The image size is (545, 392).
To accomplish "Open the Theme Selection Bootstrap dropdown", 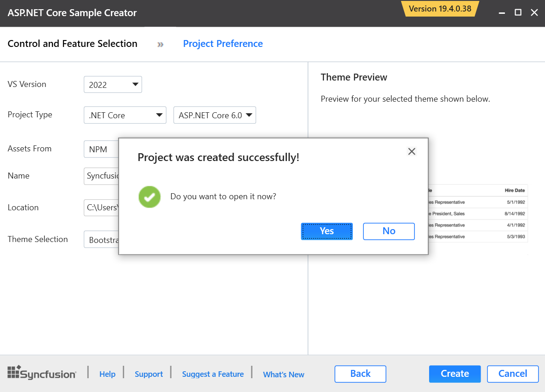I will [x=101, y=240].
